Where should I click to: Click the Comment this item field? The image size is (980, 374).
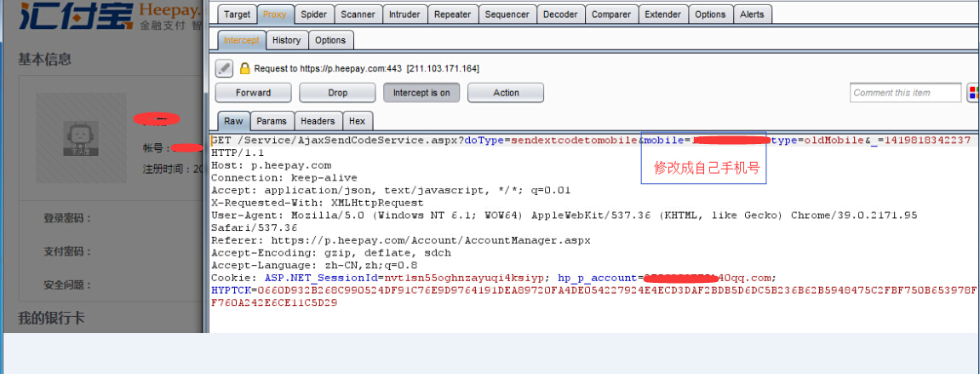point(905,93)
